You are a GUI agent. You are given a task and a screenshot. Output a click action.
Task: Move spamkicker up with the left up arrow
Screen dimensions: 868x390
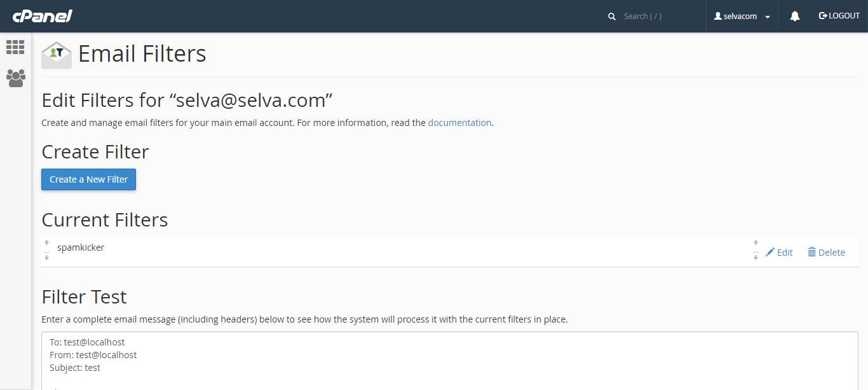[46, 242]
